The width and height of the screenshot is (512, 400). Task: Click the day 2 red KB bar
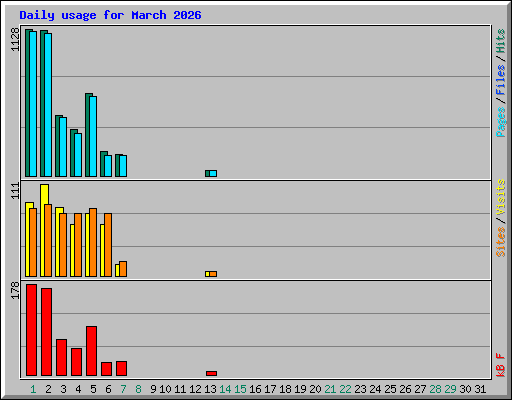[x=46, y=332]
